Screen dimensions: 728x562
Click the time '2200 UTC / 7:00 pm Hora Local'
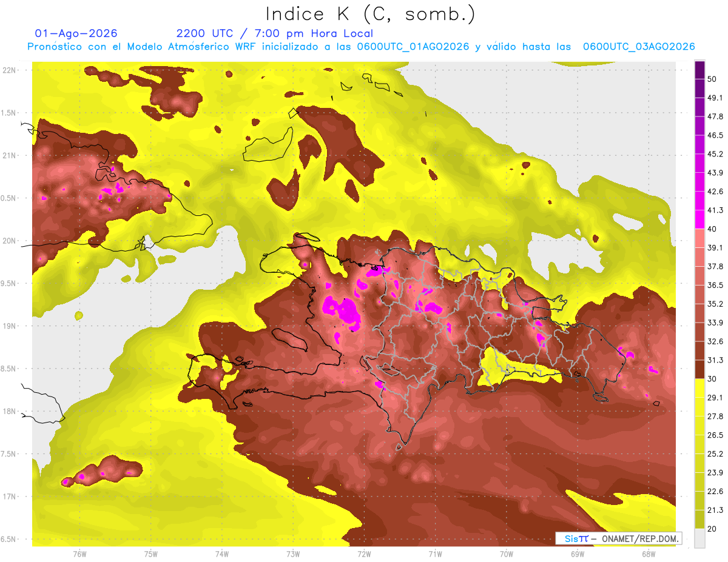coord(275,33)
